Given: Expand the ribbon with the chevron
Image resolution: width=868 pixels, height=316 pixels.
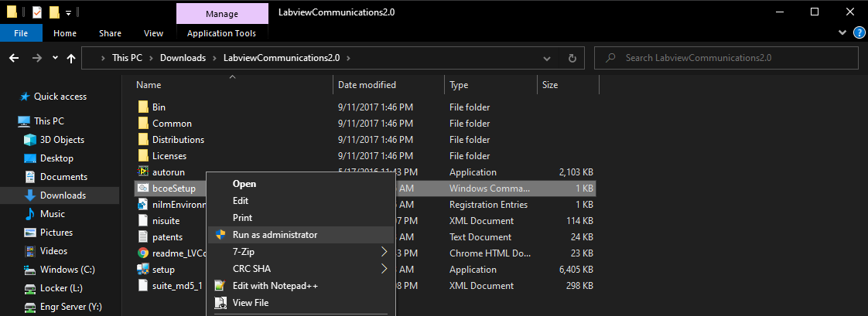Looking at the screenshot, I should click(844, 33).
